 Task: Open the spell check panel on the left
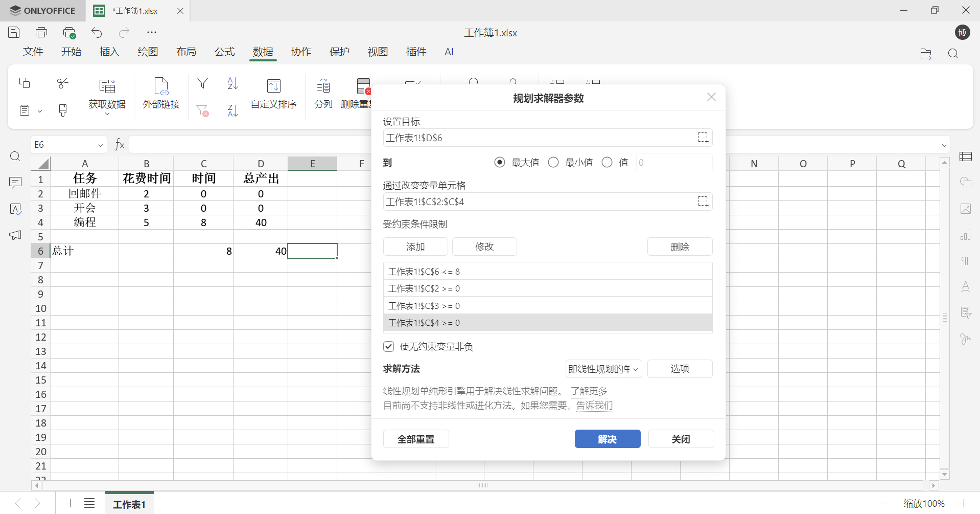15,209
